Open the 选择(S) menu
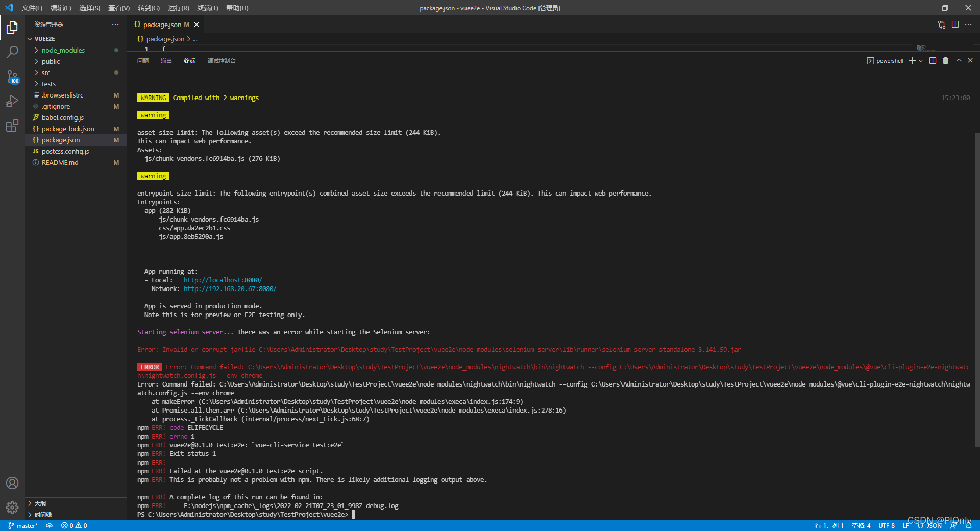Image resolution: width=980 pixels, height=531 pixels. point(89,8)
